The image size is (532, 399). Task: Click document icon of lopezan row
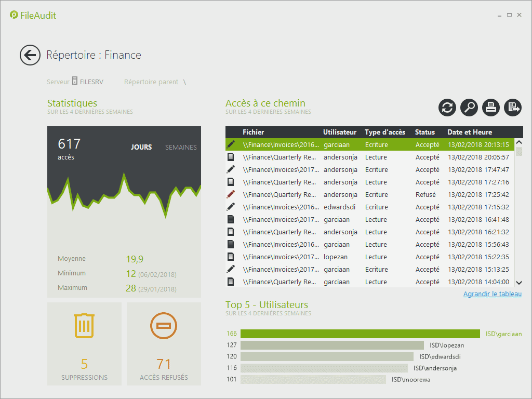231,257
